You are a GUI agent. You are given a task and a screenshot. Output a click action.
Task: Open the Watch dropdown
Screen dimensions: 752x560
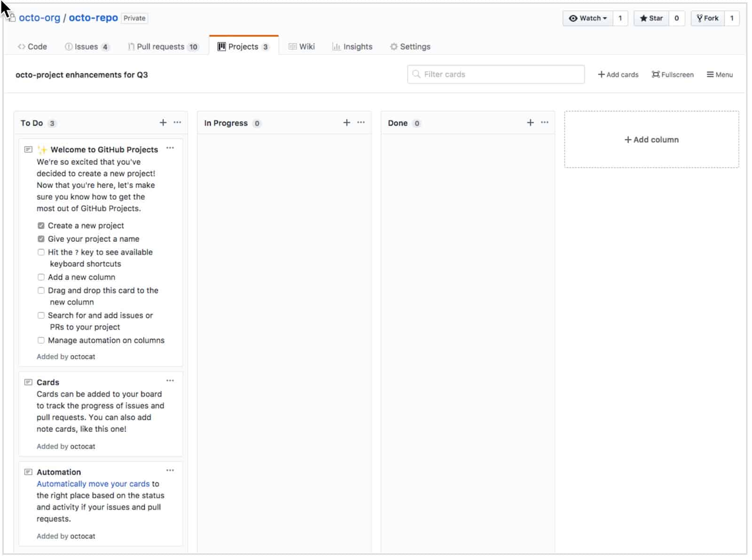click(x=587, y=18)
